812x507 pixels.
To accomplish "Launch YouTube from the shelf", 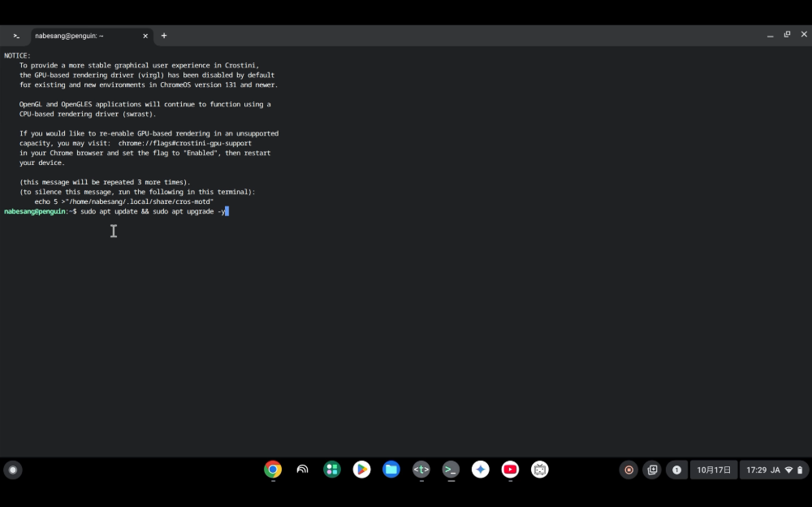I will click(x=510, y=470).
